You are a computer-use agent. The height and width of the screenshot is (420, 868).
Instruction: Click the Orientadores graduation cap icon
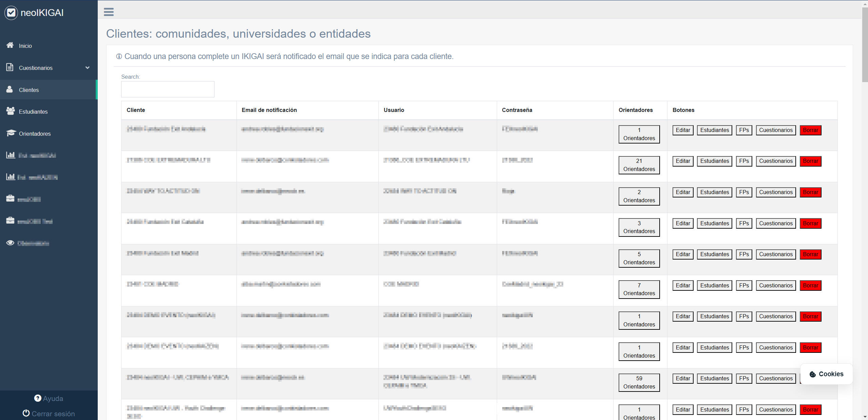point(11,133)
